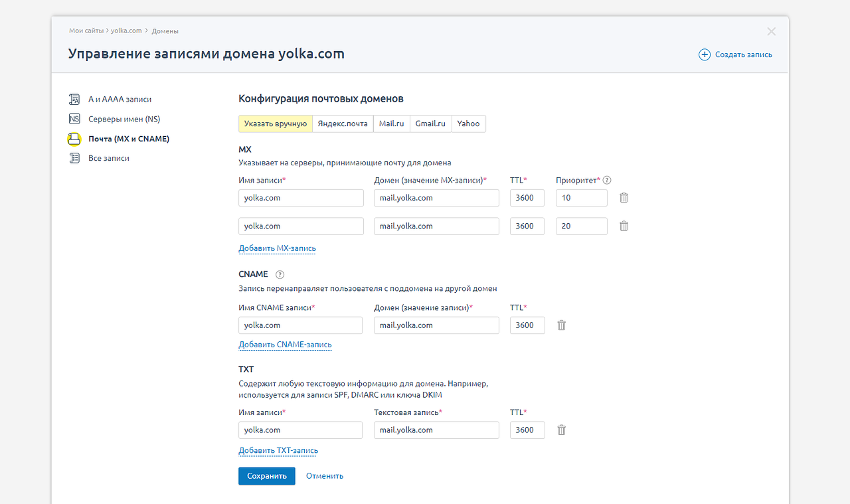This screenshot has height=504, width=850.
Task: Choose the Gmail.ru preset tab
Action: [x=430, y=124]
